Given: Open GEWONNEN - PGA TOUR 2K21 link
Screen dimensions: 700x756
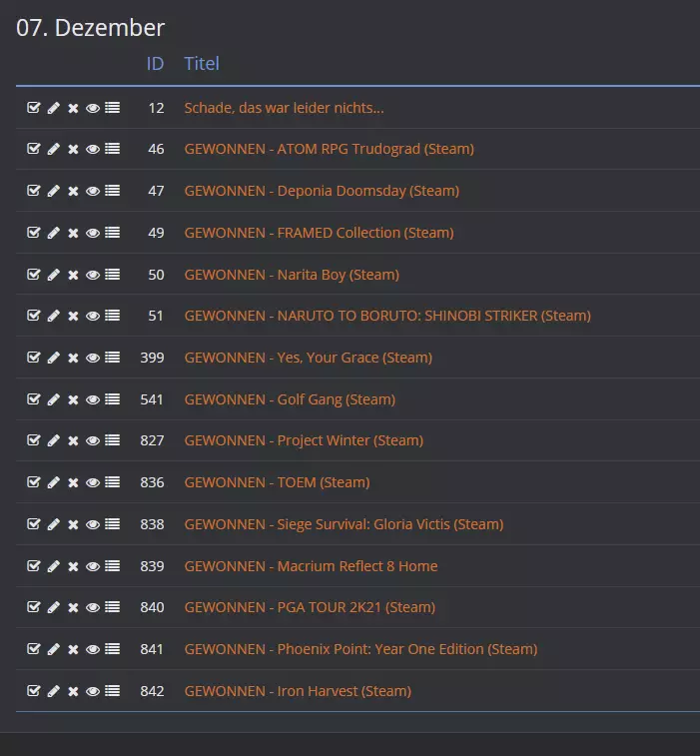Looking at the screenshot, I should [x=310, y=607].
